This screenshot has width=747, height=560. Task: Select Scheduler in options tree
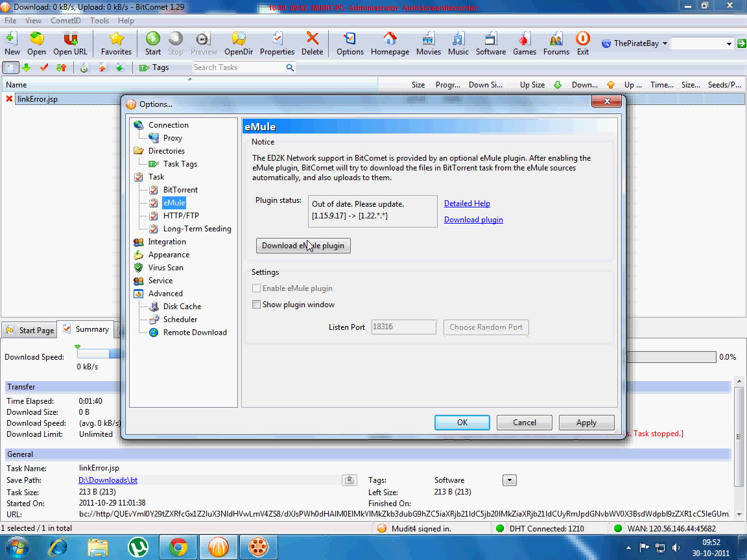pyautogui.click(x=180, y=320)
